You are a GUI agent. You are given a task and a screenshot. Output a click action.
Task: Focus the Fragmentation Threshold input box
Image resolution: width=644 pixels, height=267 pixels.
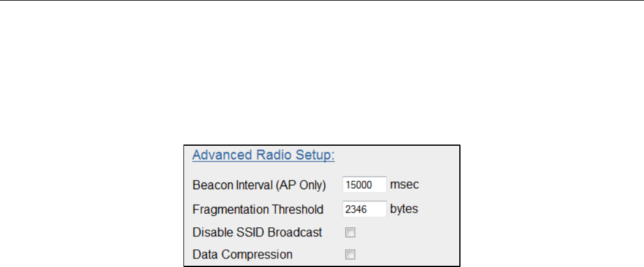tap(365, 209)
